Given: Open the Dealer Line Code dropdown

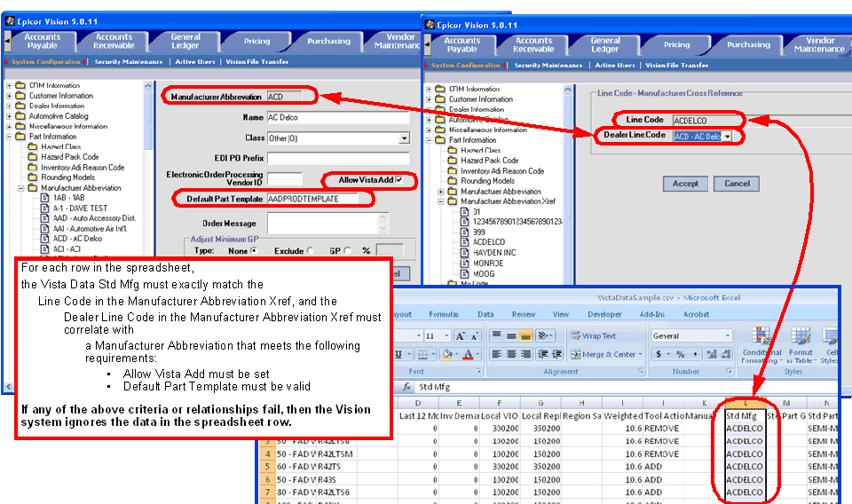Looking at the screenshot, I should (x=727, y=137).
